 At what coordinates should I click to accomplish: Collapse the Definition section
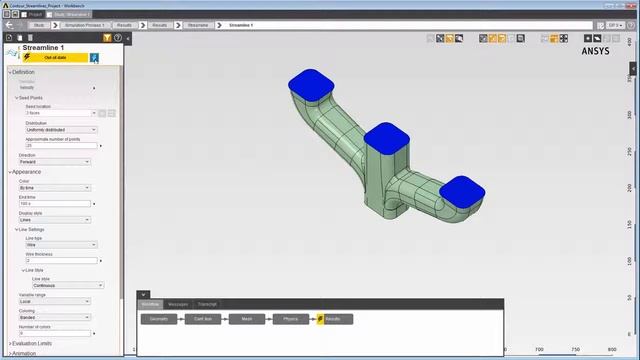(x=10, y=72)
